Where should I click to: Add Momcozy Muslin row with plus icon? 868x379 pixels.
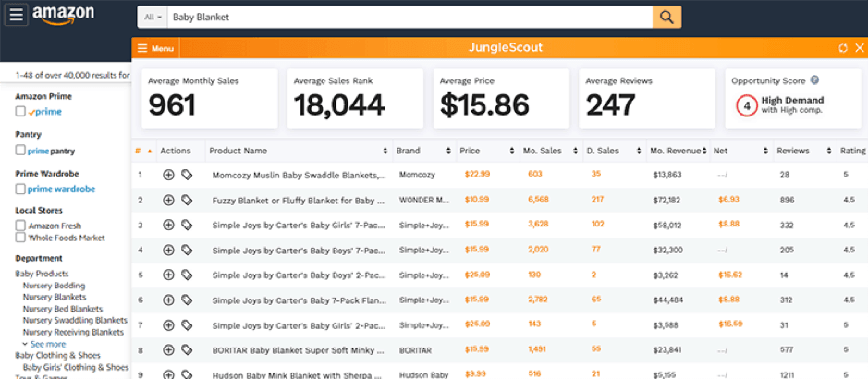pos(168,175)
